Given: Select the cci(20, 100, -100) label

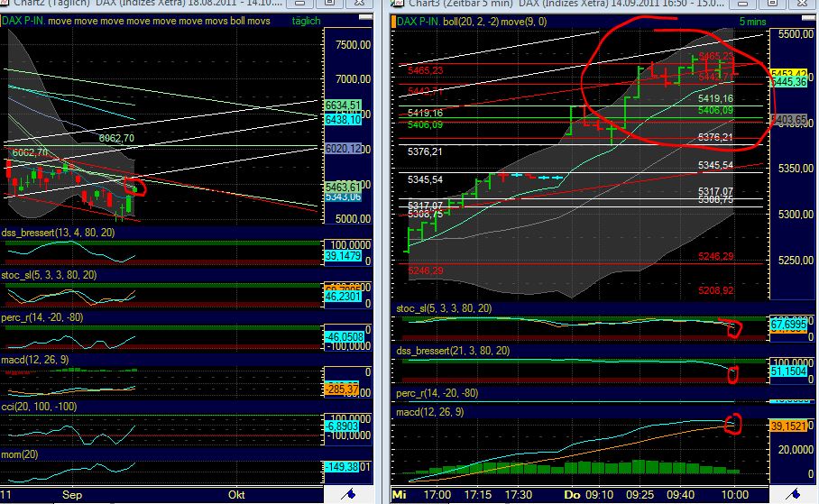Looking at the screenshot, I should point(39,407).
